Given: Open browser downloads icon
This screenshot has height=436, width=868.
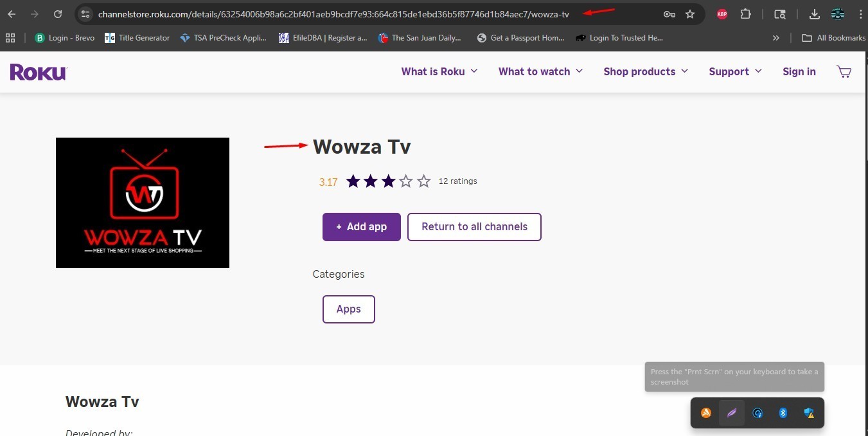Looking at the screenshot, I should [x=815, y=14].
